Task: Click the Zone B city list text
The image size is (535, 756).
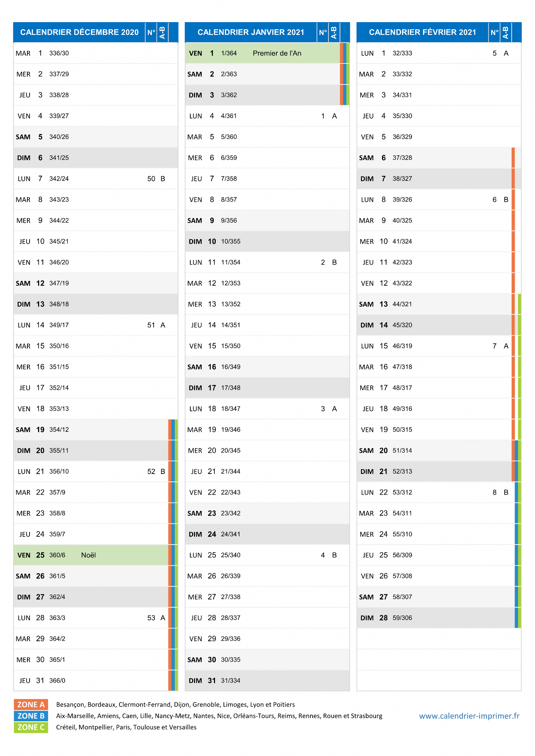Action: tap(219, 716)
